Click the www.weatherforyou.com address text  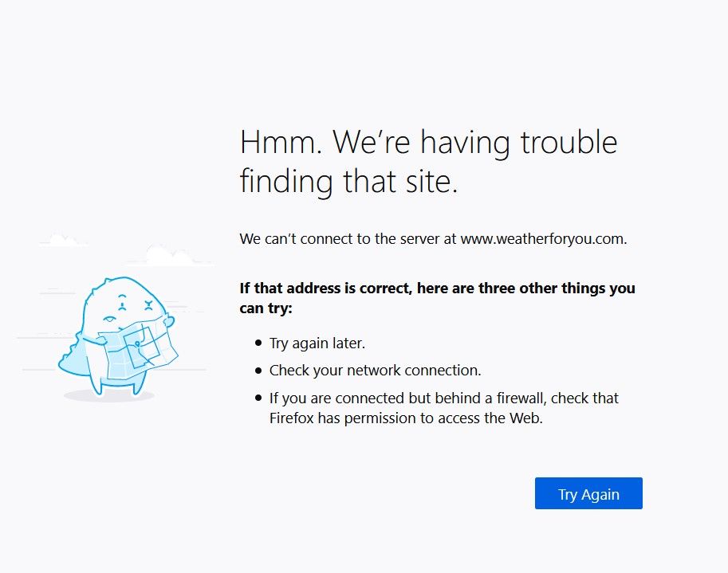[543, 238]
